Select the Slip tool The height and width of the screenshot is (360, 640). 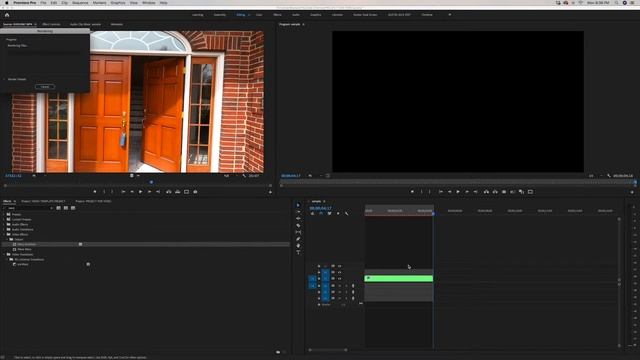point(298,232)
